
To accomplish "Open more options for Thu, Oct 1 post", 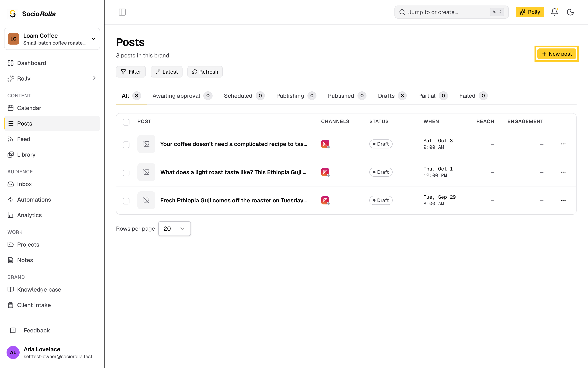I will [x=563, y=172].
